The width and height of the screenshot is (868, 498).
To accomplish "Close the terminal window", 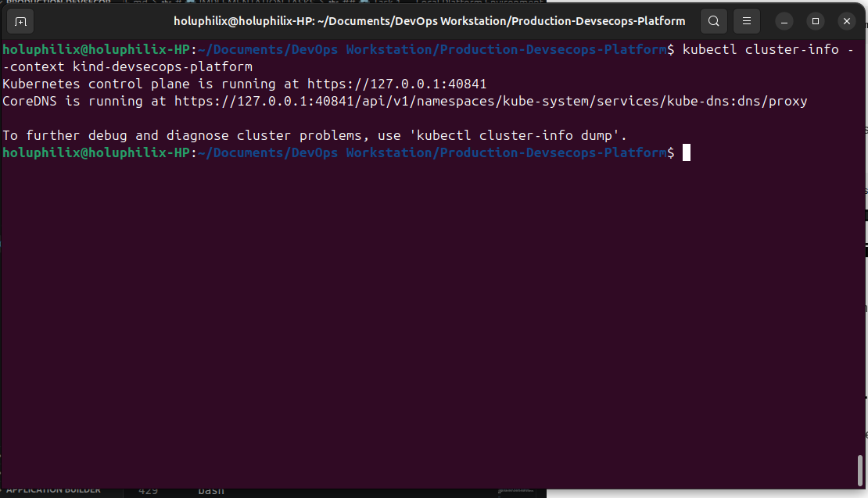I will 846,22.
